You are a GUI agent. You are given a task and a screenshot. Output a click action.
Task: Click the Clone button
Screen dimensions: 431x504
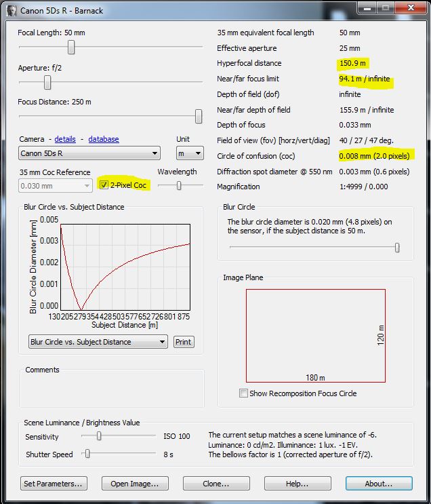click(x=216, y=484)
